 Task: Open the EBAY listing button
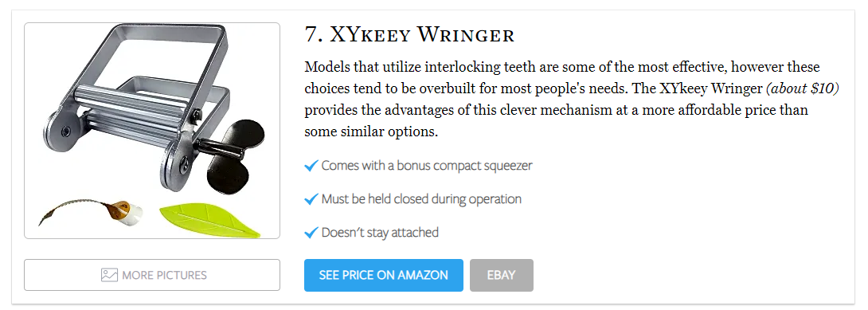502,275
